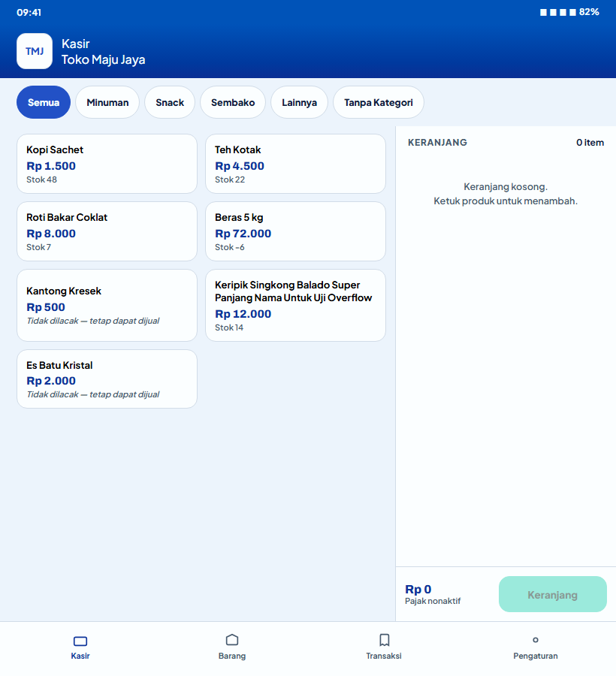Screen dimensions: 616x676
Task: Click the price Rp 72.000
Action: pyautogui.click(x=243, y=234)
